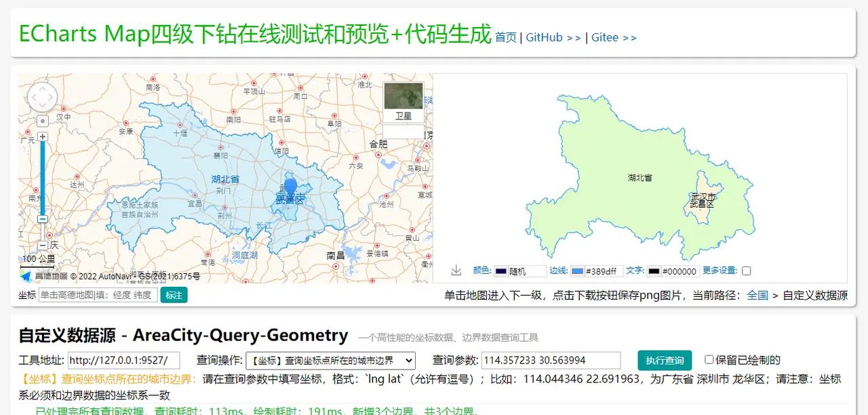Open the 首页 link
868x415 pixels.
[505, 38]
